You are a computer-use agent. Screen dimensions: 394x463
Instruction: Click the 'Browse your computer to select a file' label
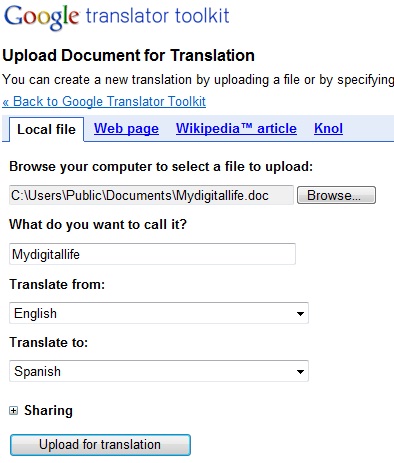click(x=161, y=166)
